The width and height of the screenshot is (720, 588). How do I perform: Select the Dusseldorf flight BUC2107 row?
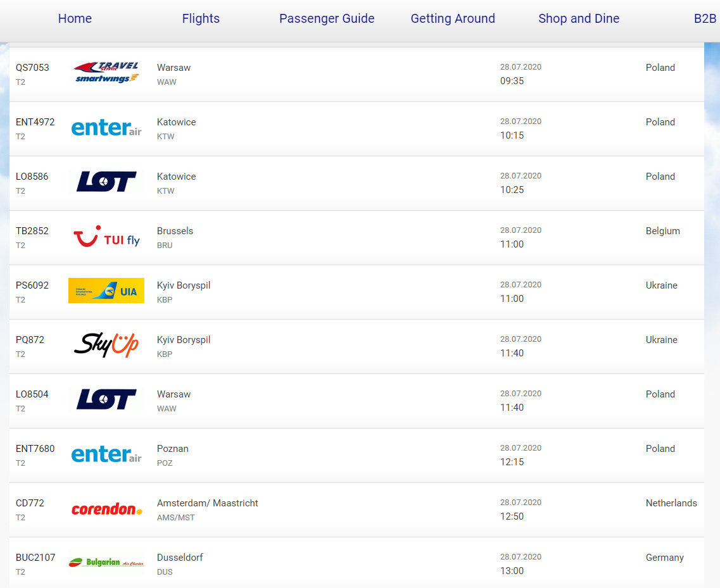357,563
